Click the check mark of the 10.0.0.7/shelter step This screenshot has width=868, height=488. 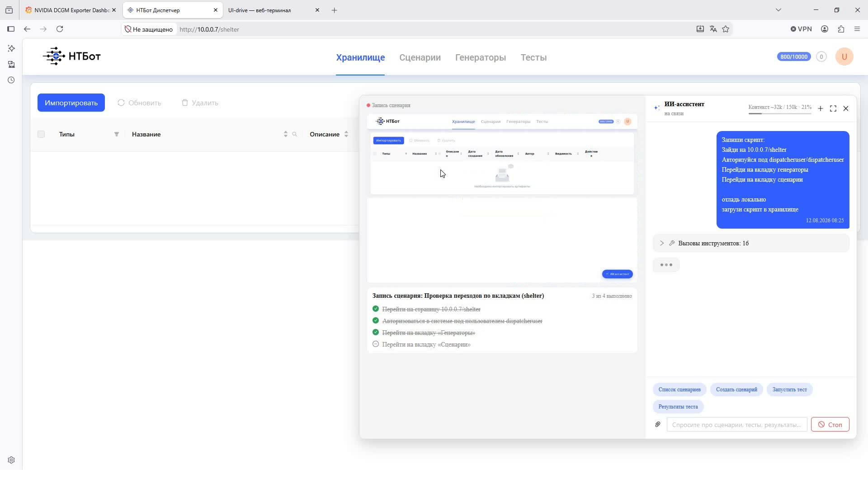tap(375, 309)
